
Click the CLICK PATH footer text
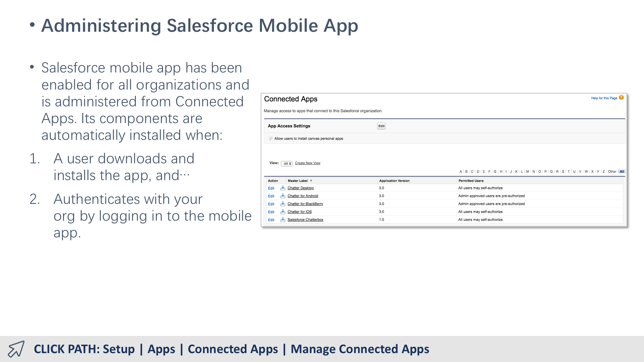pos(231,349)
